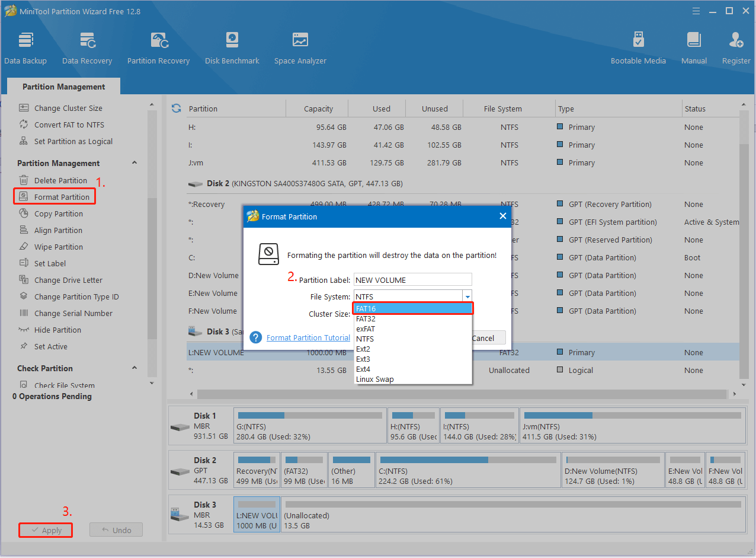This screenshot has height=558, width=756.
Task: Click the help question mark icon in dialog
Action: pos(256,337)
